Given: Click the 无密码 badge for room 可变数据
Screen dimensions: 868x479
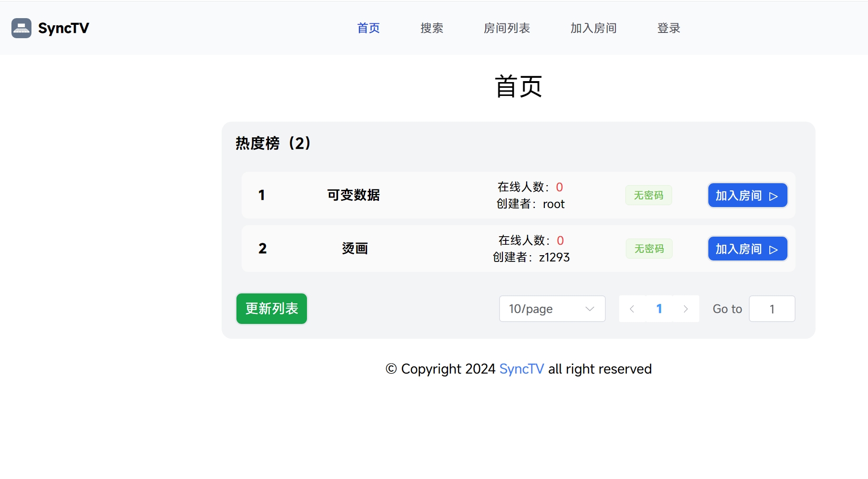Looking at the screenshot, I should [x=648, y=195].
